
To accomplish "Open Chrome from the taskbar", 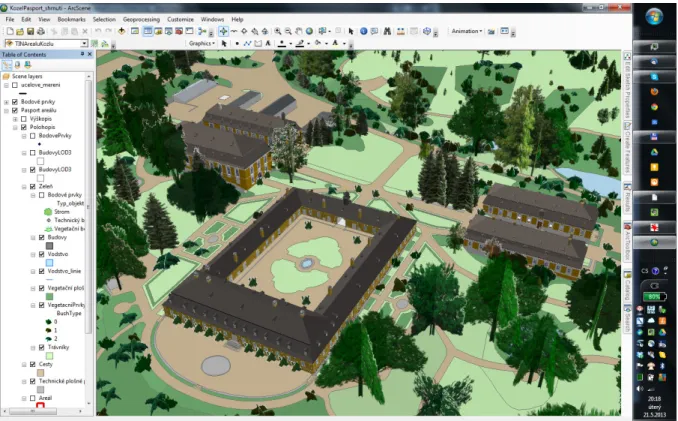I will [x=654, y=107].
